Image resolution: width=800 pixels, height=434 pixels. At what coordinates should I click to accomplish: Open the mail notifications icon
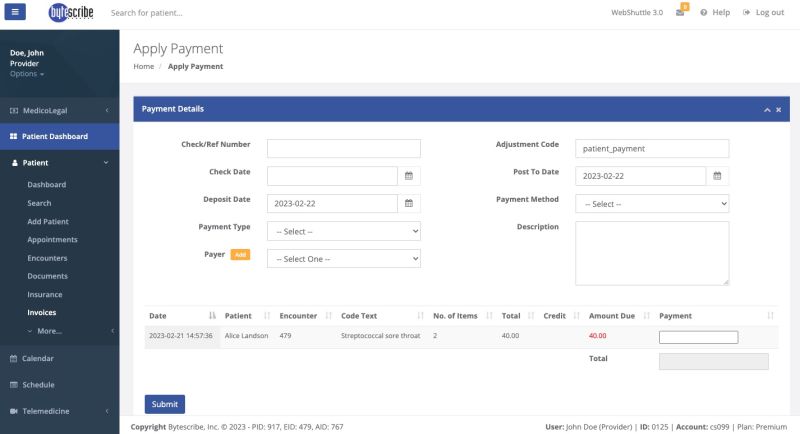[680, 13]
